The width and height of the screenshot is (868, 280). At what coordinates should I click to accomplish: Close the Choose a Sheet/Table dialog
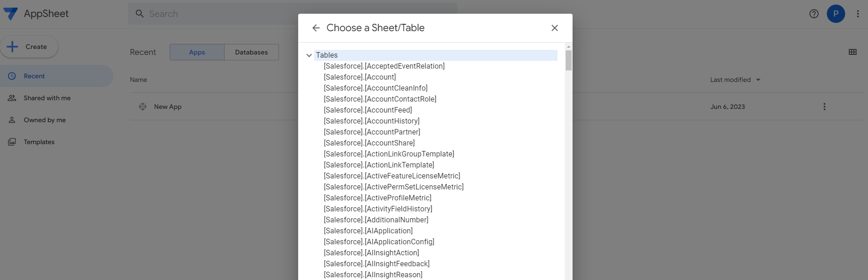tap(555, 28)
